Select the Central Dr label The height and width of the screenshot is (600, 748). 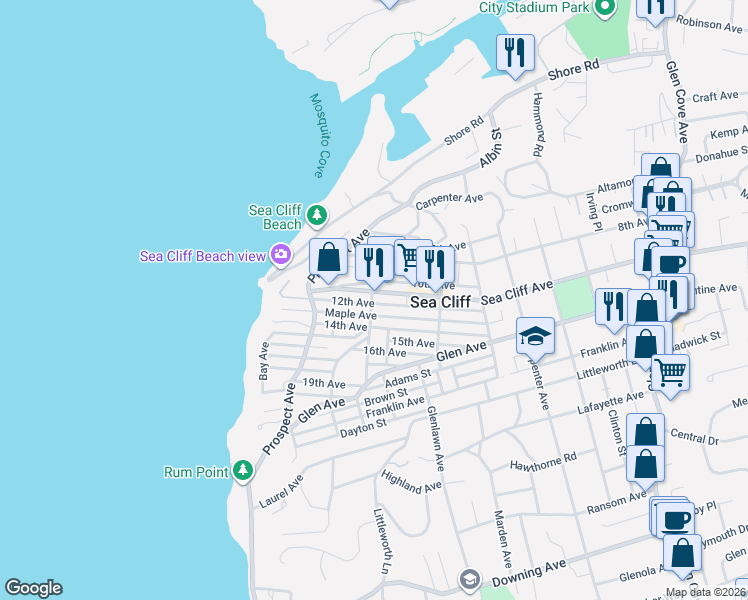tap(694, 436)
